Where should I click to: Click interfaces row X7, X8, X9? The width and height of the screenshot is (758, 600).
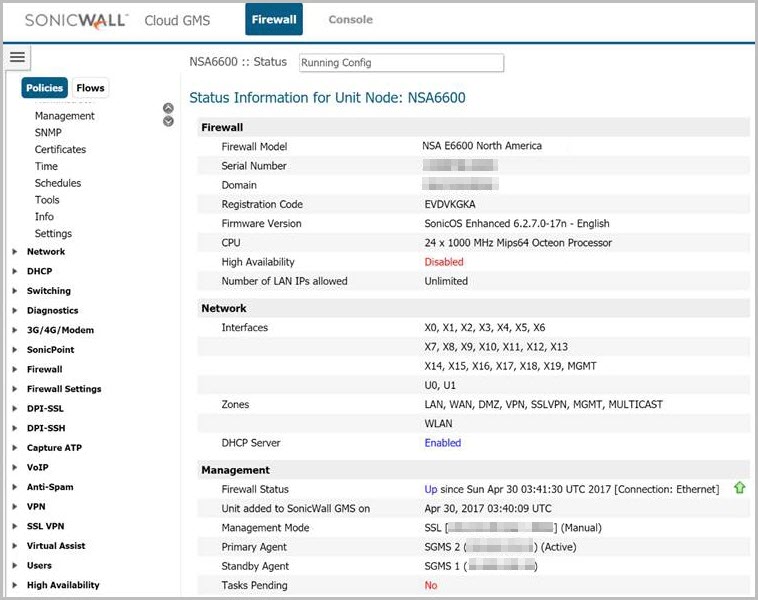(x=496, y=347)
